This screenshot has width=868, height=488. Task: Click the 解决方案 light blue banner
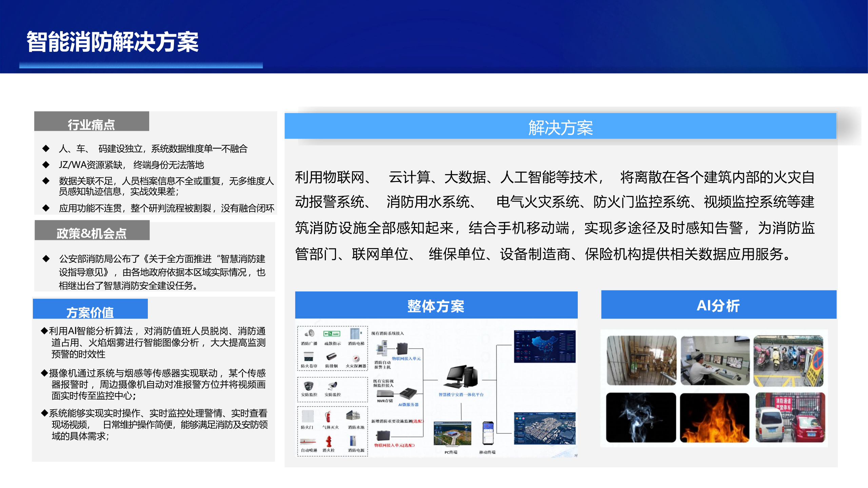click(560, 126)
